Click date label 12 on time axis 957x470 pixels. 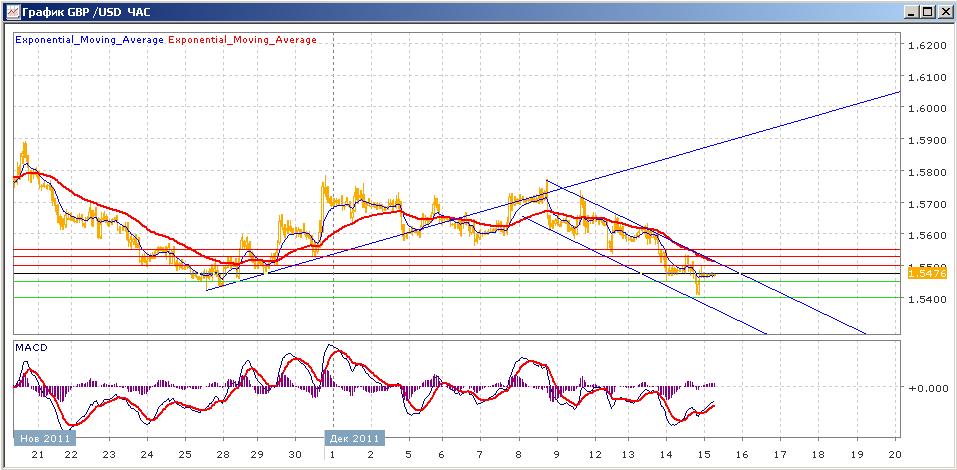point(594,455)
